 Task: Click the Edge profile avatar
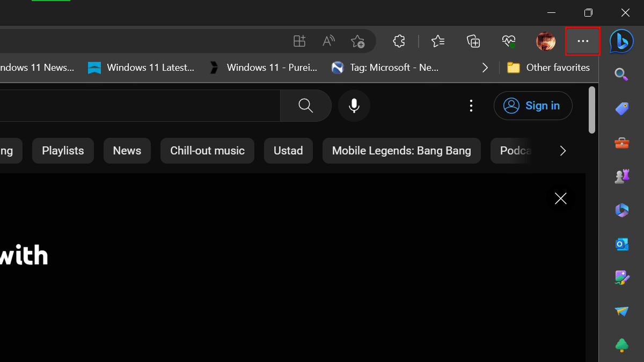(x=546, y=41)
